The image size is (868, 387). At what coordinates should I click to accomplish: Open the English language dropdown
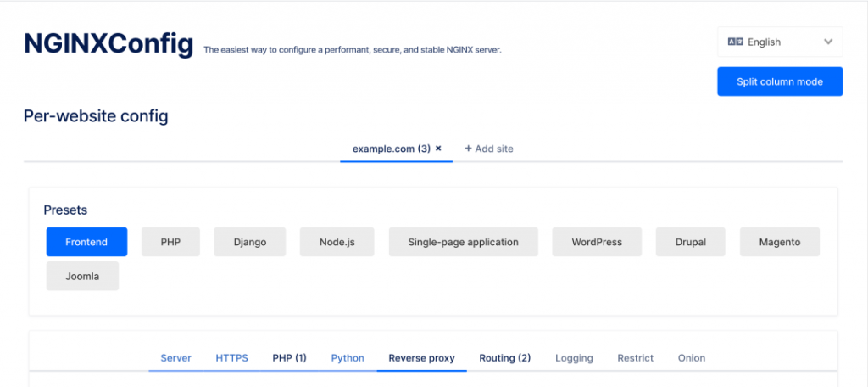(780, 42)
